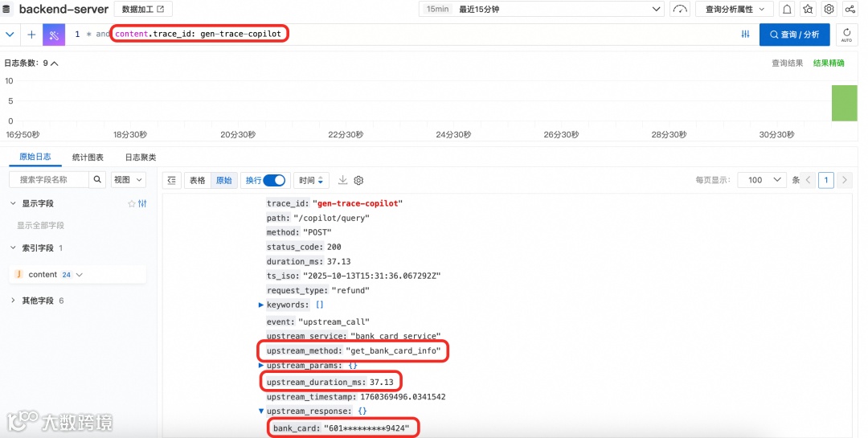Open the 数据加工 external link button
This screenshot has width=868, height=438.
click(x=143, y=10)
